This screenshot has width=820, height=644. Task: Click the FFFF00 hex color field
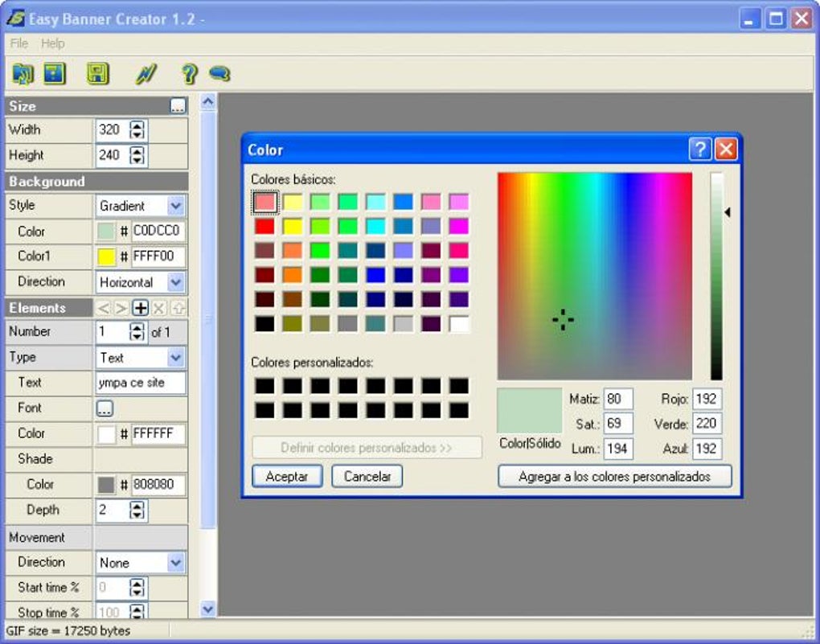[158, 256]
